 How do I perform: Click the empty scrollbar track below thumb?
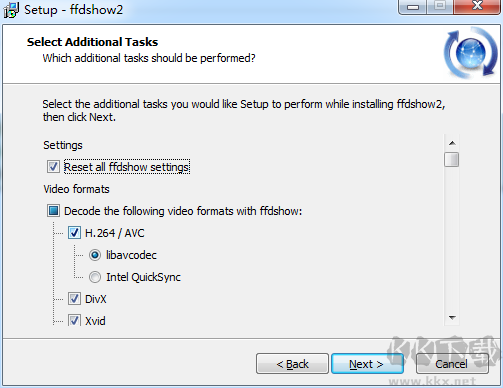(x=452, y=238)
